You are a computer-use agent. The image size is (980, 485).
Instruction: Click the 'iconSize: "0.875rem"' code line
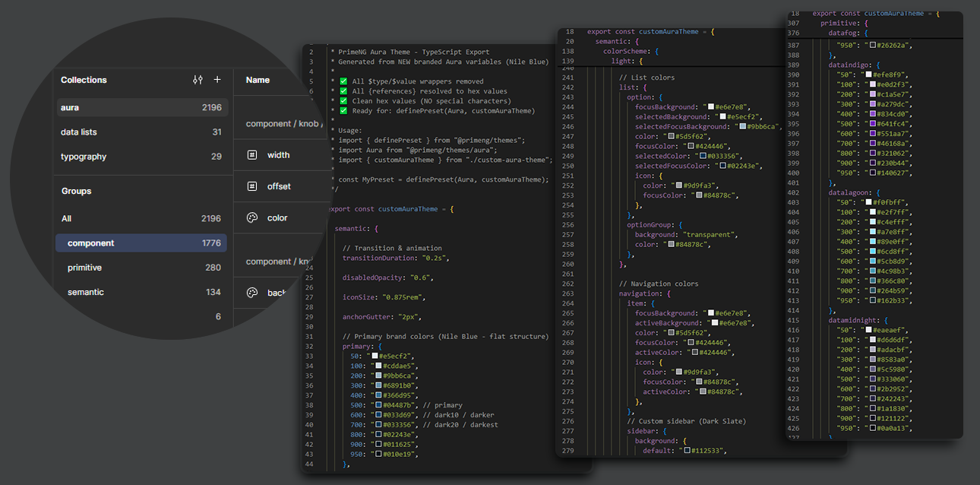(382, 298)
